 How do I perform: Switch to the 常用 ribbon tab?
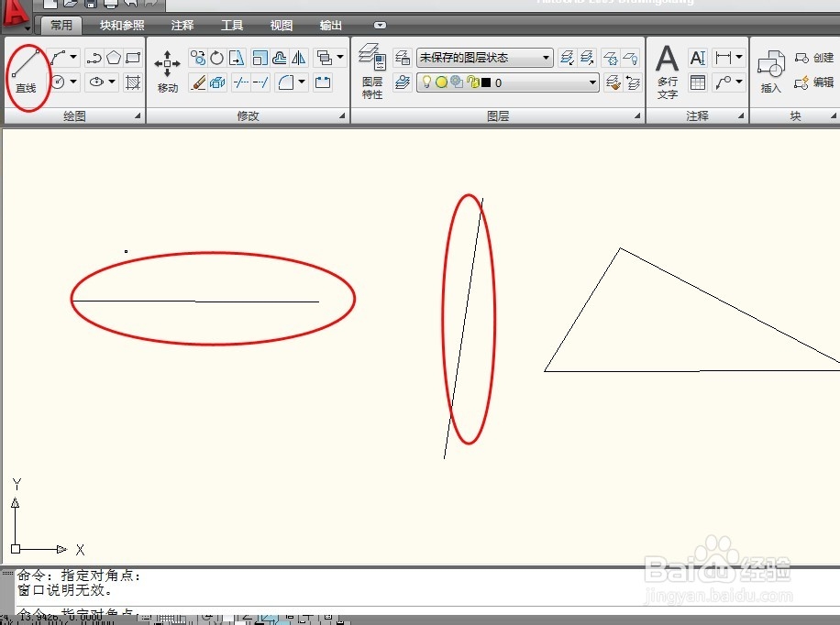point(61,25)
